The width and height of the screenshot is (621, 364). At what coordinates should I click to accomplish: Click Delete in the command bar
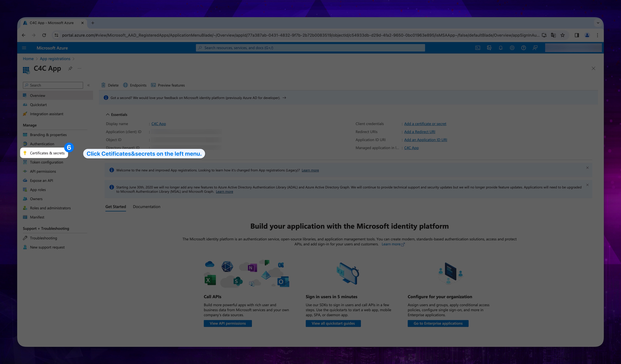coord(110,85)
